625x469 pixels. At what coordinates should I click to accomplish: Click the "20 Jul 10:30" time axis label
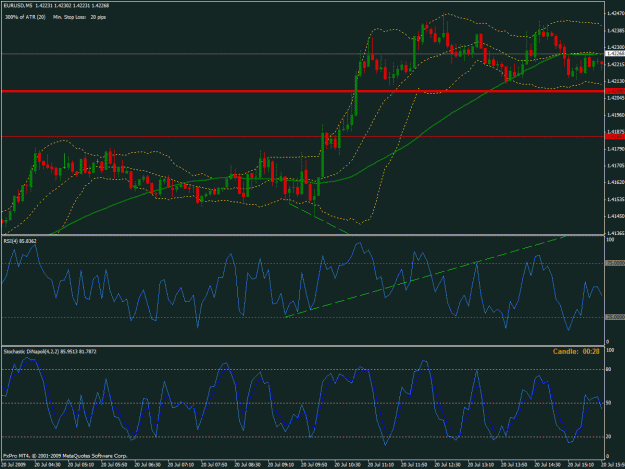348,465
